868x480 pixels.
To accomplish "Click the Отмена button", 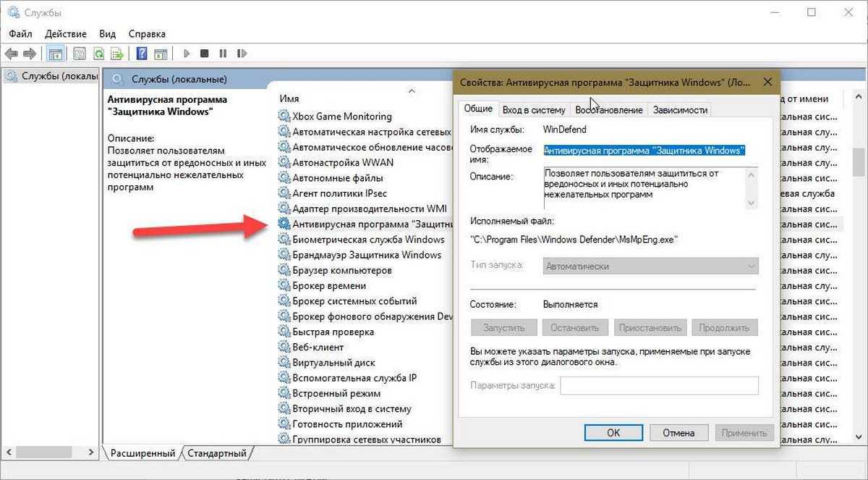I will (x=678, y=433).
